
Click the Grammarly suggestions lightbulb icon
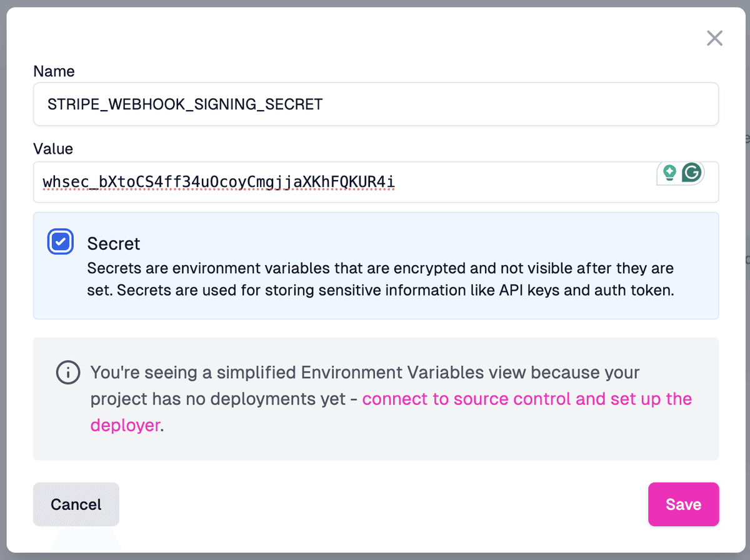[x=669, y=172]
